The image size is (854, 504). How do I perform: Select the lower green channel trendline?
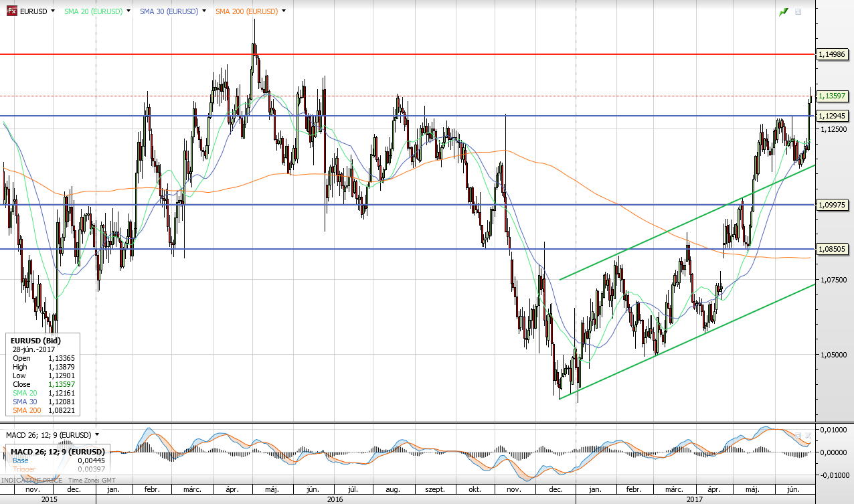[687, 341]
